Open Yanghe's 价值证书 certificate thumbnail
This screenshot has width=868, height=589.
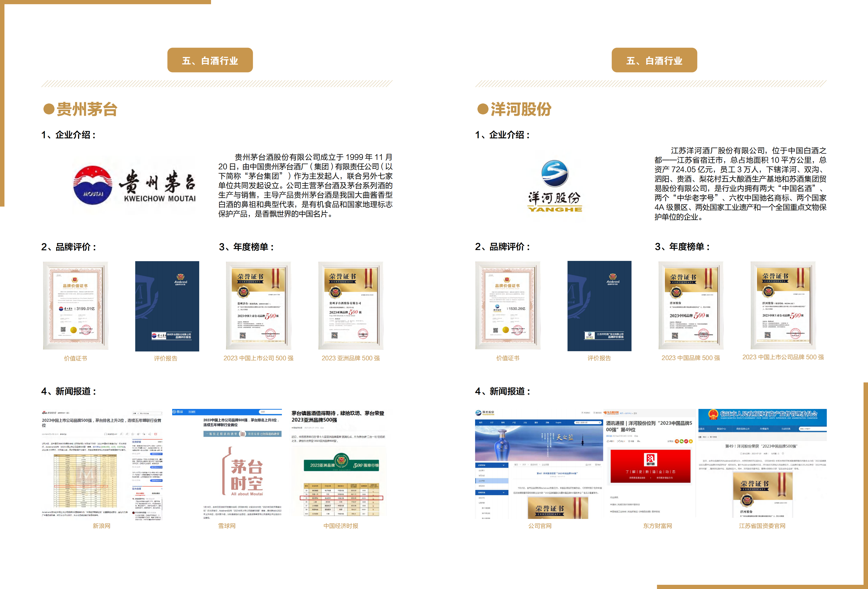[x=508, y=306]
